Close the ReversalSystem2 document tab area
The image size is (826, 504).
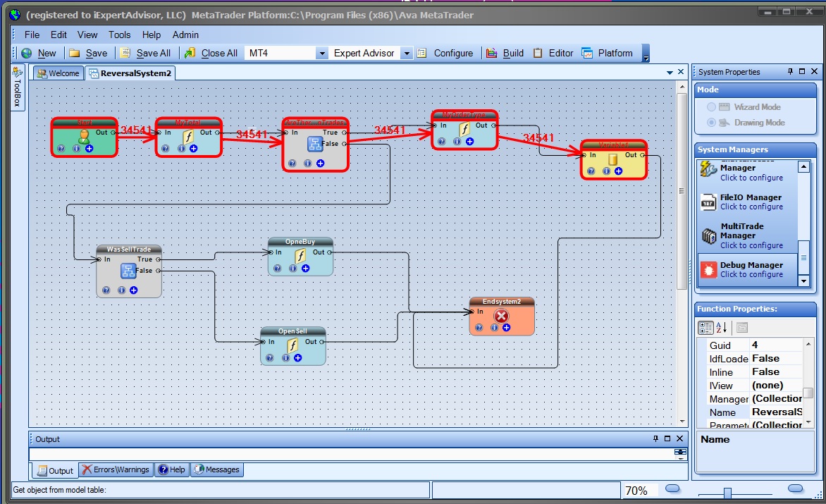pyautogui.click(x=681, y=72)
